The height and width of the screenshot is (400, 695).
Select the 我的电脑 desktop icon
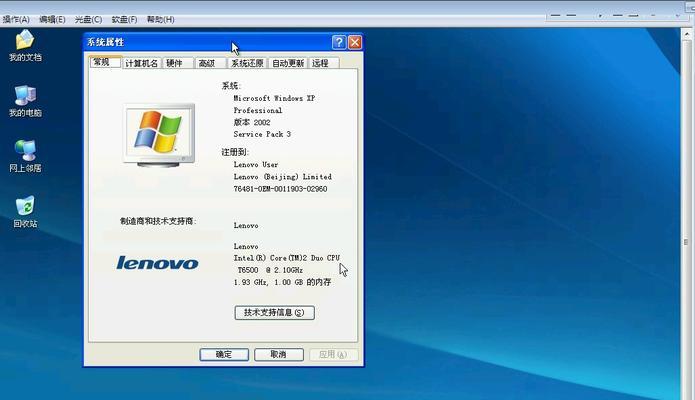tap(25, 101)
